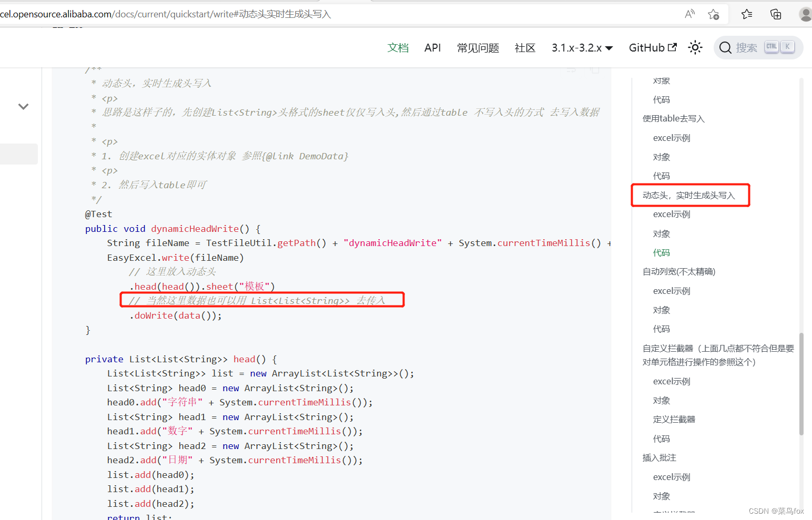Click 对象 under 动态头，实时生成头写入

662,234
